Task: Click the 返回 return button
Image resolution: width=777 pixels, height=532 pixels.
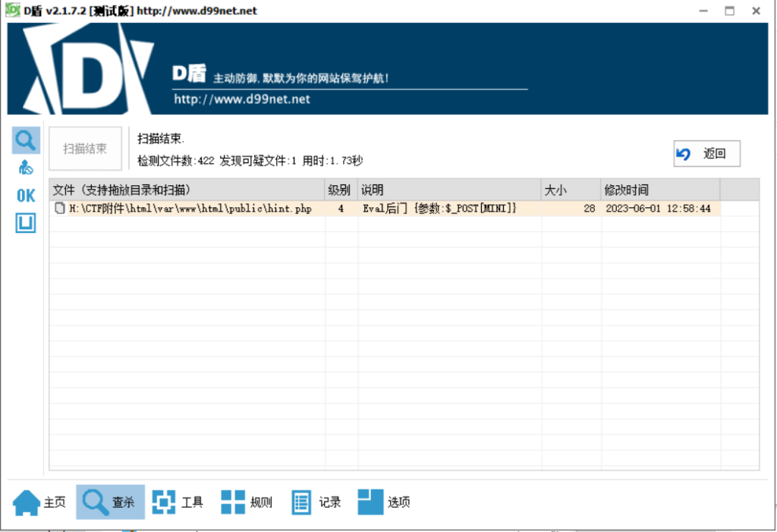Action: (x=706, y=153)
